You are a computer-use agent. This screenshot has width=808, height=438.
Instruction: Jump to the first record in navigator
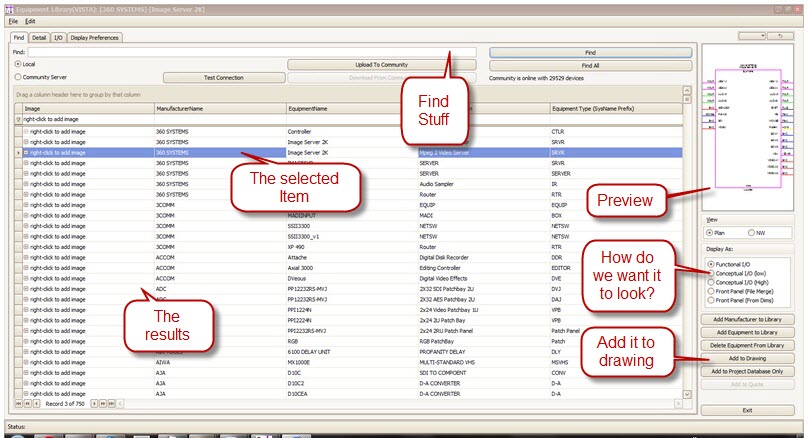(x=19, y=404)
